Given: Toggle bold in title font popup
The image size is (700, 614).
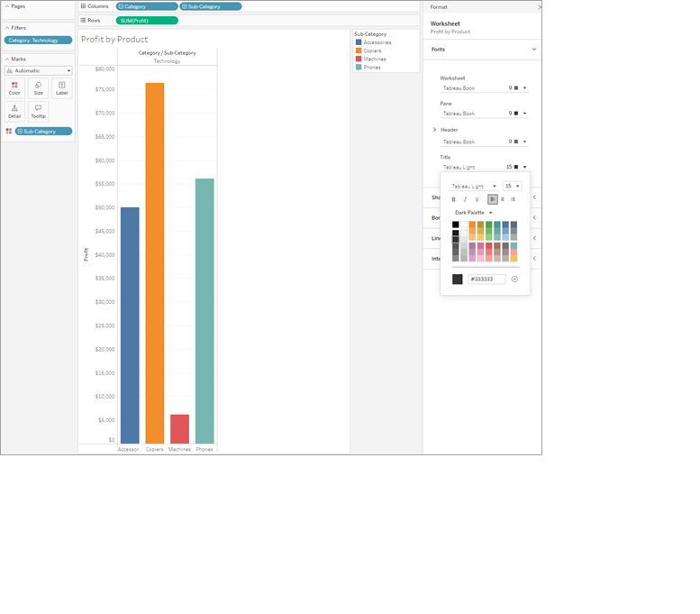Looking at the screenshot, I should (x=453, y=199).
